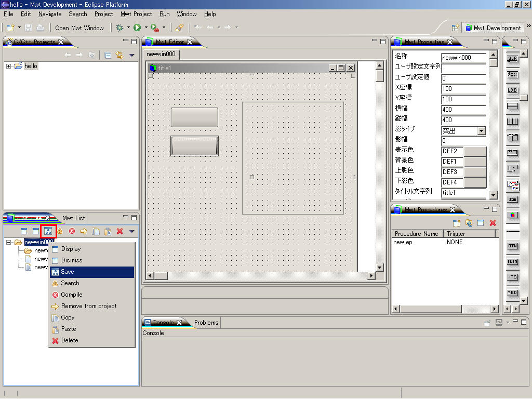Viewport: 532px width, 399px height.
Task: Open the 影タイプ combo box dropdown
Action: click(x=481, y=130)
